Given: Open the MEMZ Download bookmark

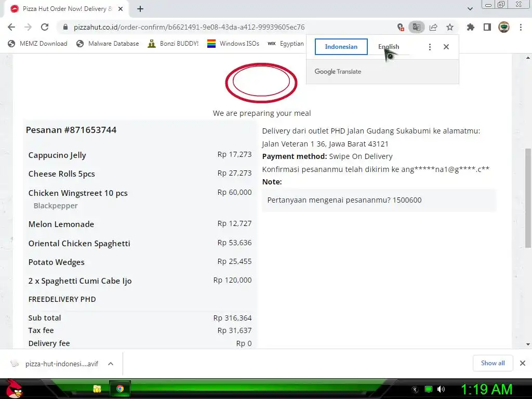Looking at the screenshot, I should tap(37, 44).
